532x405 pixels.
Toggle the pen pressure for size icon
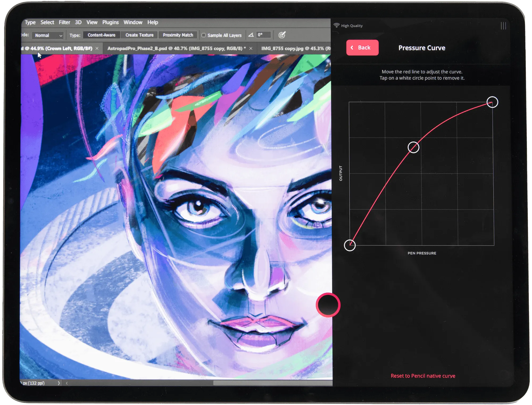282,35
